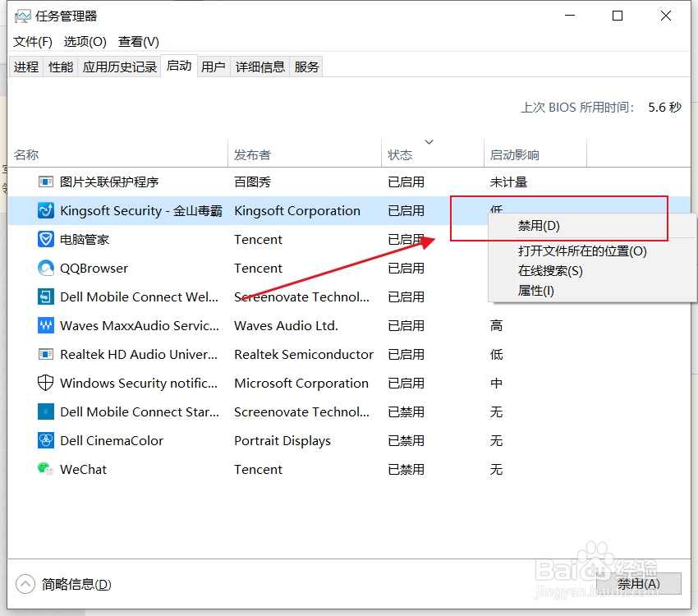
Task: Select the 电脑管家 row name
Action: coord(85,240)
